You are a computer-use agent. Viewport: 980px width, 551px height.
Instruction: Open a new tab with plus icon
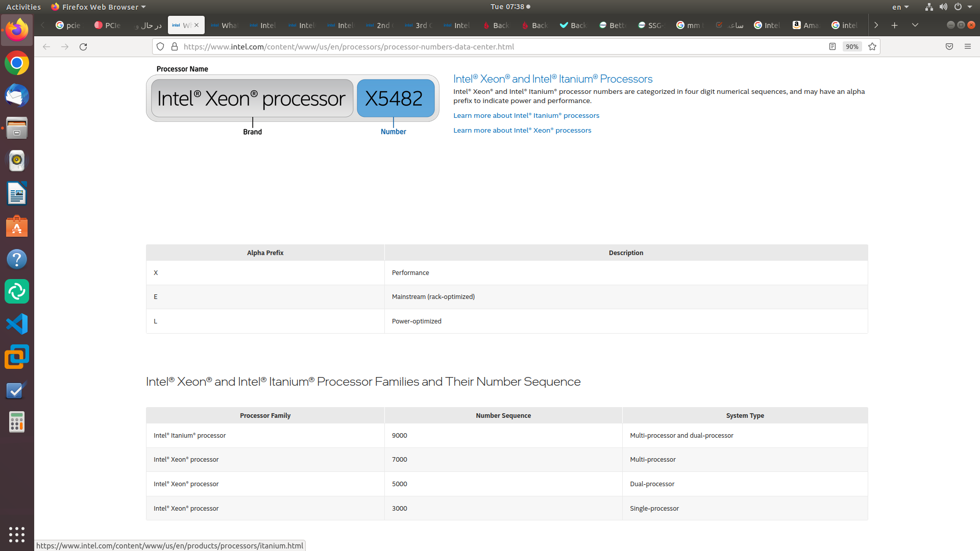pyautogui.click(x=895, y=25)
